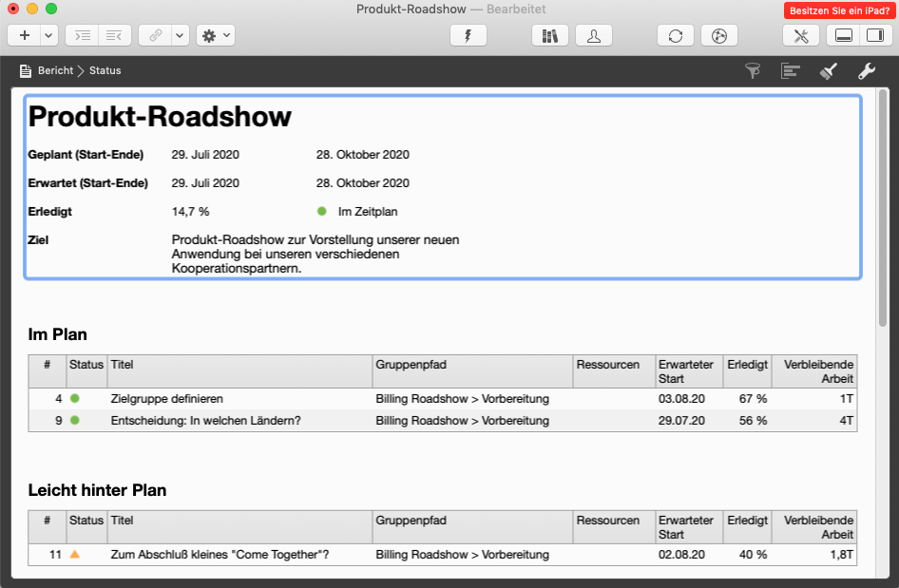
Task: Open report settings via the wrench icon
Action: [866, 70]
